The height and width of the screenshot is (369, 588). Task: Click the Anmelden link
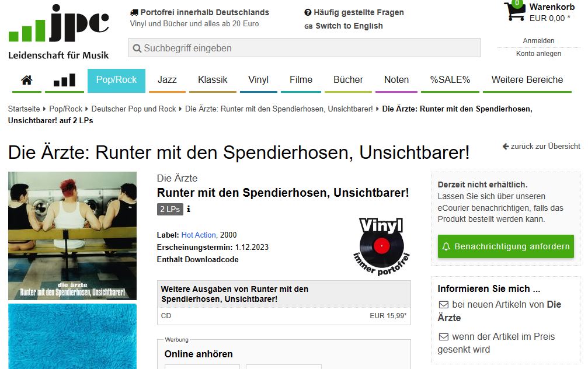[x=538, y=41]
